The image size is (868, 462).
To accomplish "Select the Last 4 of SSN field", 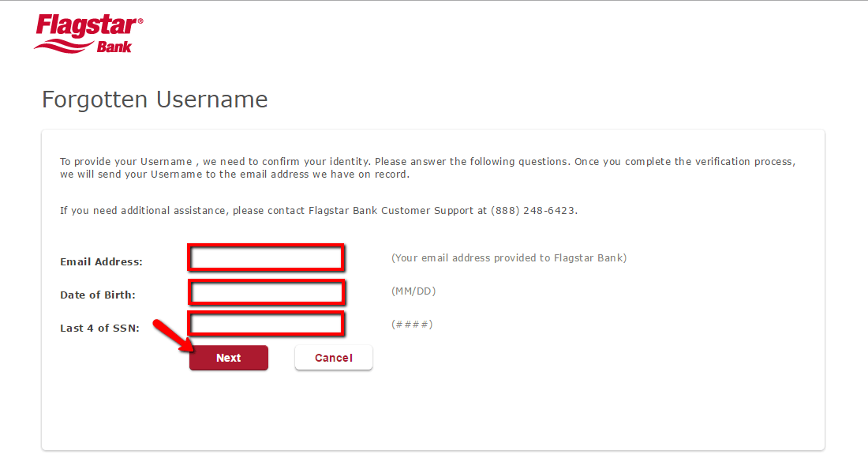I will [266, 323].
